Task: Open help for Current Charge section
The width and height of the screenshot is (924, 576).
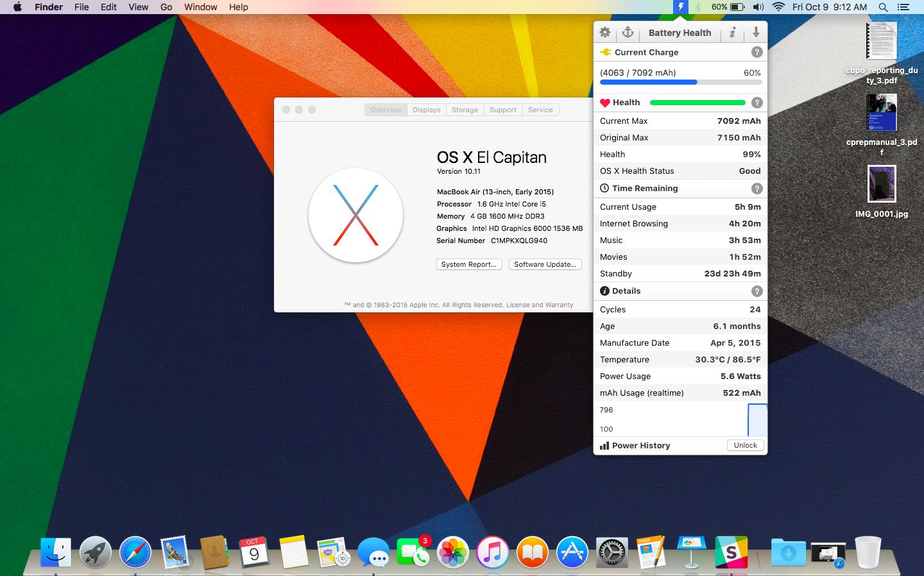Action: point(757,53)
